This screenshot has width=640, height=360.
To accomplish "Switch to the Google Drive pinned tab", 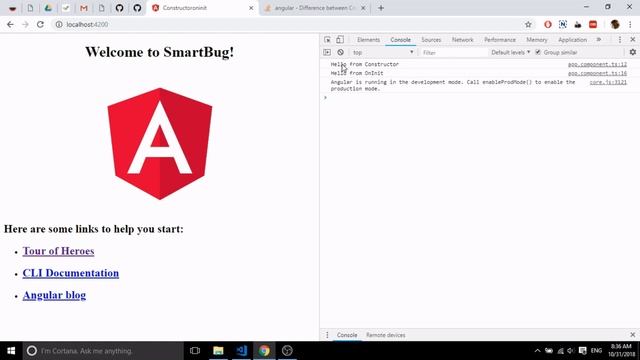I will pyautogui.click(x=48, y=8).
